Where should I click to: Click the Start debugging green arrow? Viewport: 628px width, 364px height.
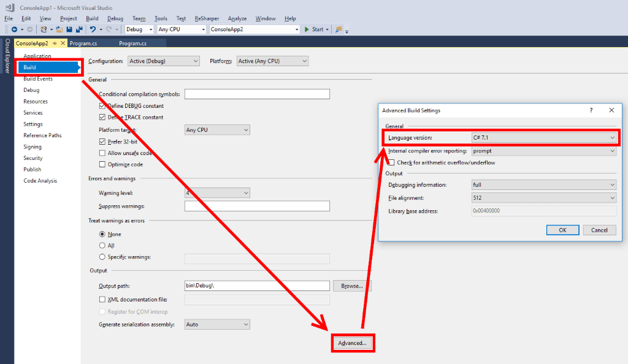pyautogui.click(x=306, y=29)
